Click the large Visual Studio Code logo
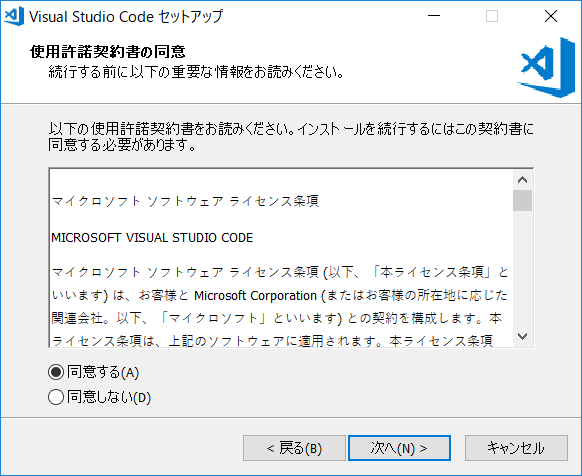Image resolution: width=582 pixels, height=476 pixels. tap(546, 68)
